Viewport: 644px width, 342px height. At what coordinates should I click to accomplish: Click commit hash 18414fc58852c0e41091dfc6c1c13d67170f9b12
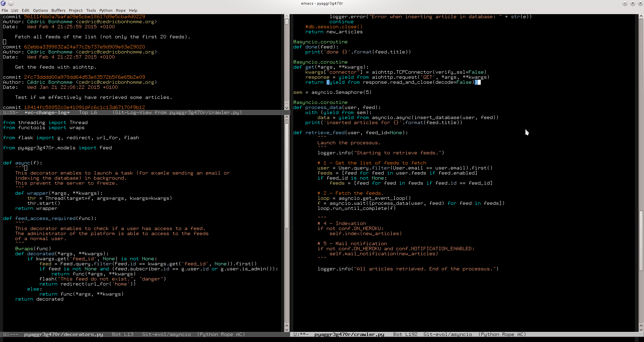click(x=85, y=107)
